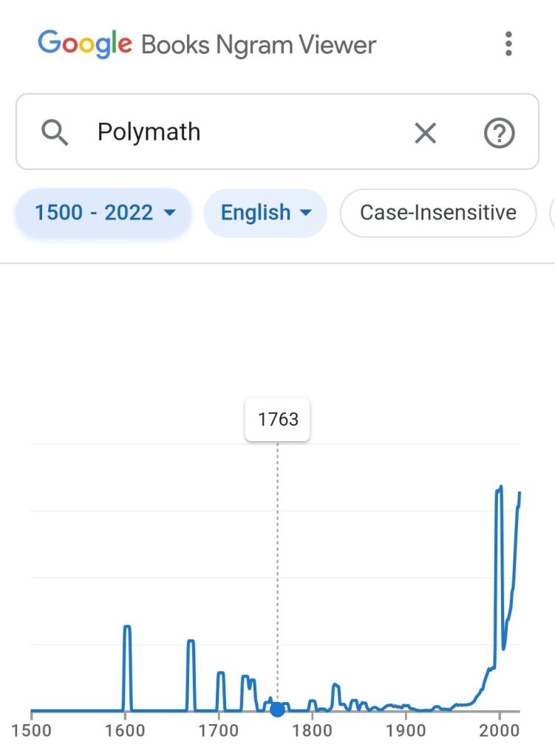Click the partially visible chip after Case-Insensitive
The image size is (555, 756).
tap(551, 213)
